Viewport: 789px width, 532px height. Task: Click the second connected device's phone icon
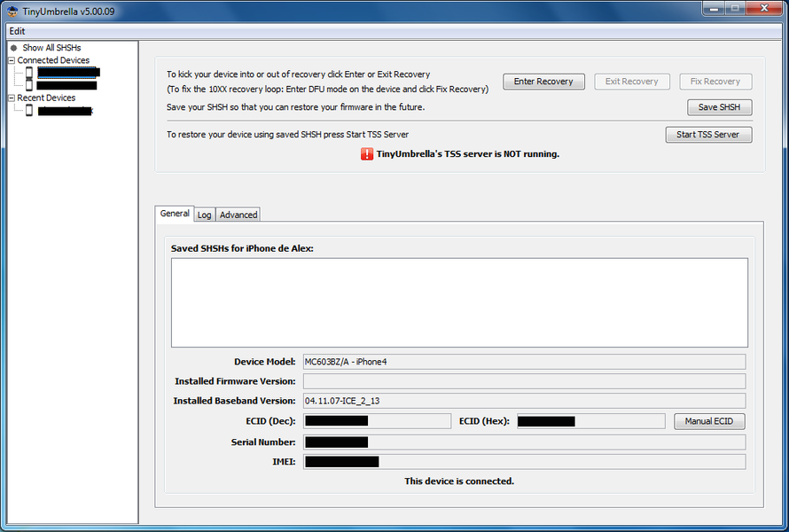point(29,85)
